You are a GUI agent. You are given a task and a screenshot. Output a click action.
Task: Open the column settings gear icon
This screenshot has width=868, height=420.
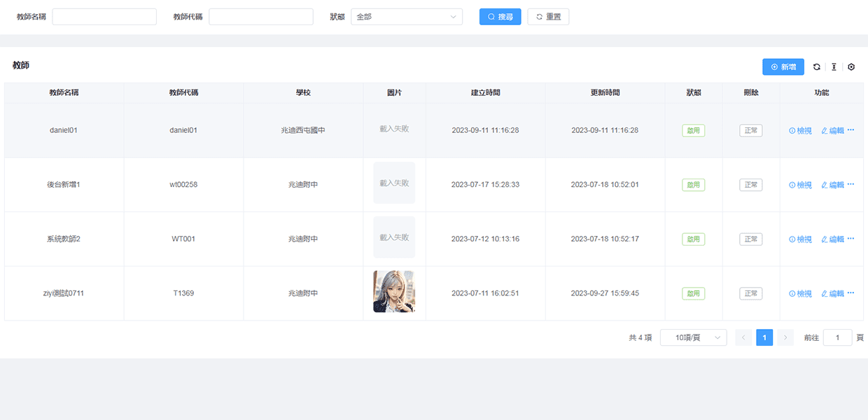(851, 67)
